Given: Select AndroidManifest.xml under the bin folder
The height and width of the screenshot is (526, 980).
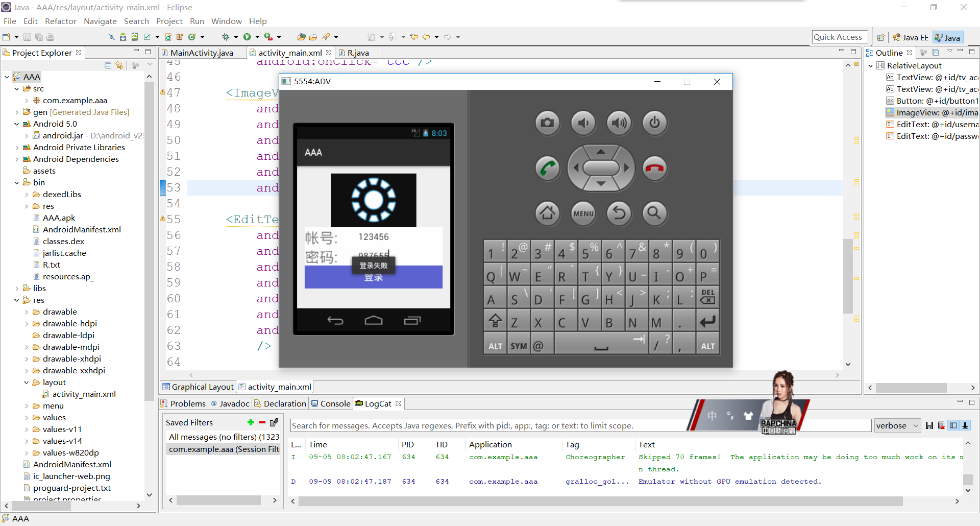Looking at the screenshot, I should tap(82, 230).
